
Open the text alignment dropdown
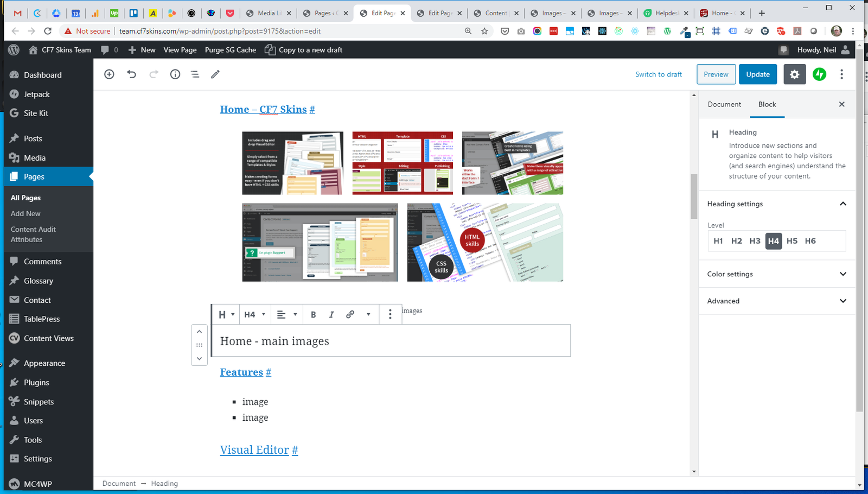coord(286,314)
